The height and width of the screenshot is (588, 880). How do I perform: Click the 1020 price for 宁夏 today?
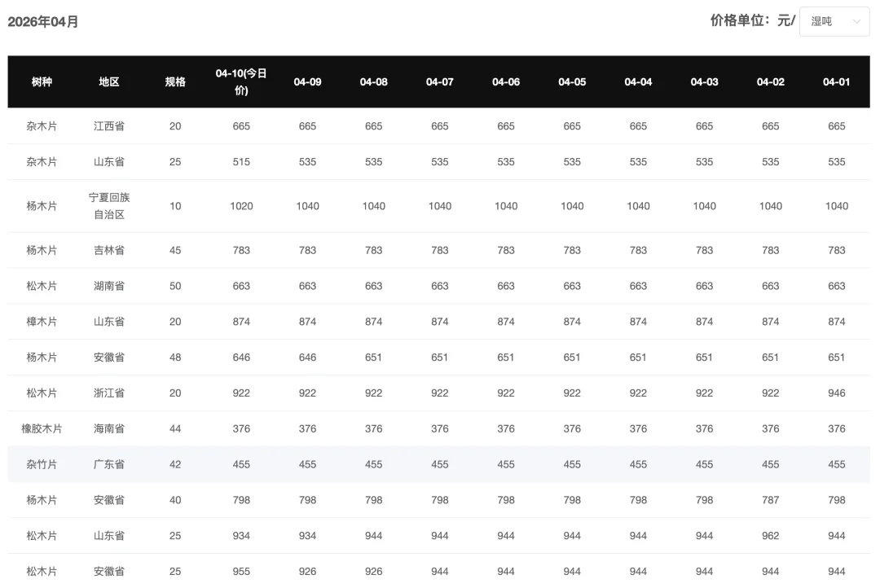click(241, 206)
